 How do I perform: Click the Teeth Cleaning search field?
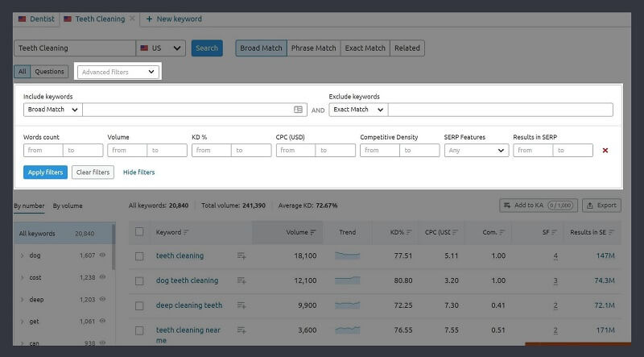point(75,48)
